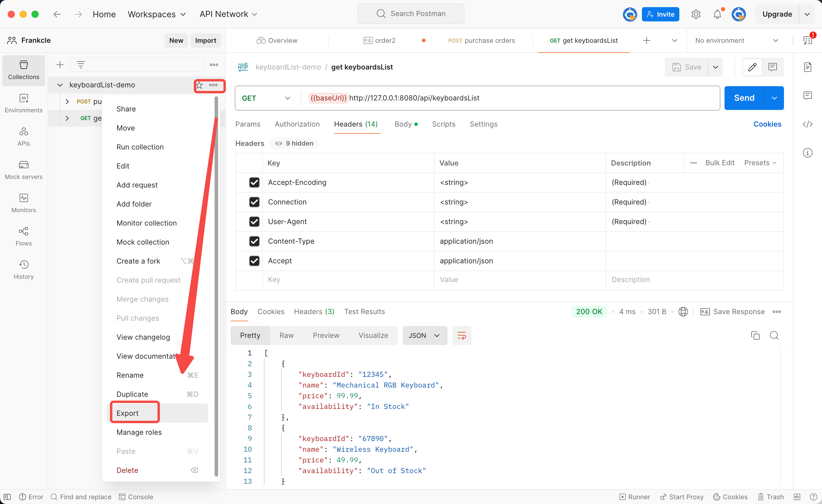Uncheck the User-Agent header
The width and height of the screenshot is (822, 504).
click(x=254, y=222)
